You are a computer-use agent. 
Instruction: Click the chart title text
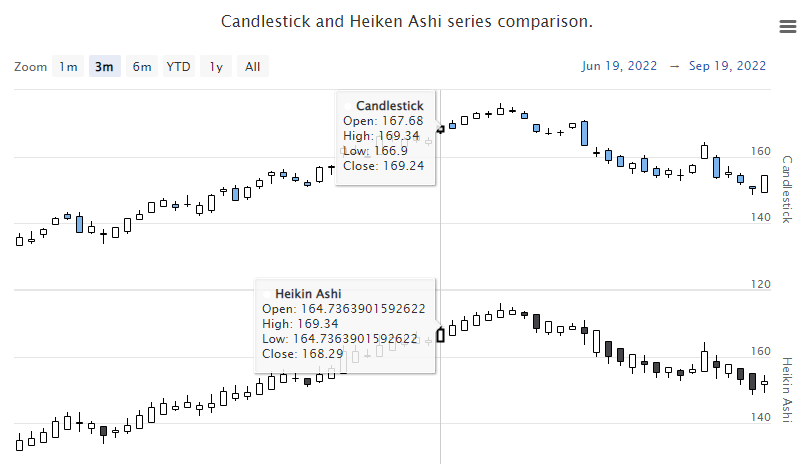coord(406,21)
